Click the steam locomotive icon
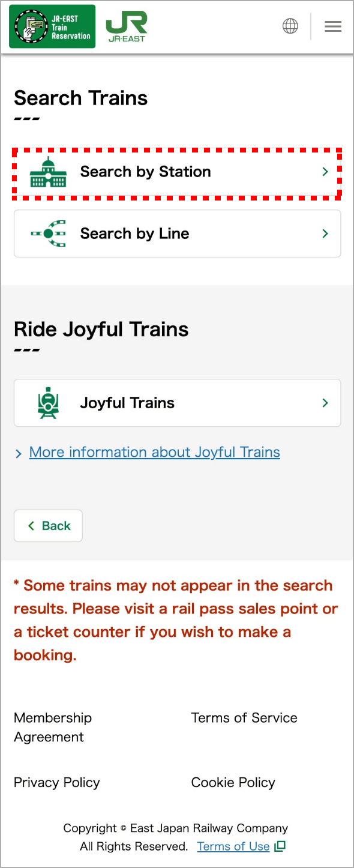The height and width of the screenshot is (868, 354). [x=49, y=403]
